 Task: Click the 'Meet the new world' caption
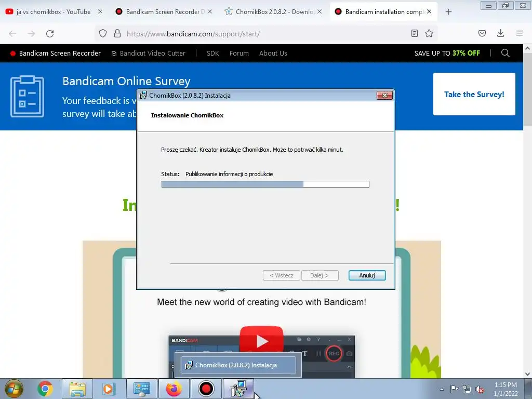pyautogui.click(x=261, y=302)
